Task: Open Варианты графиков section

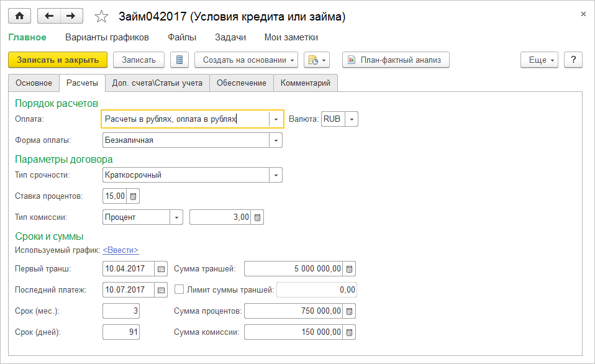Action: coord(107,37)
